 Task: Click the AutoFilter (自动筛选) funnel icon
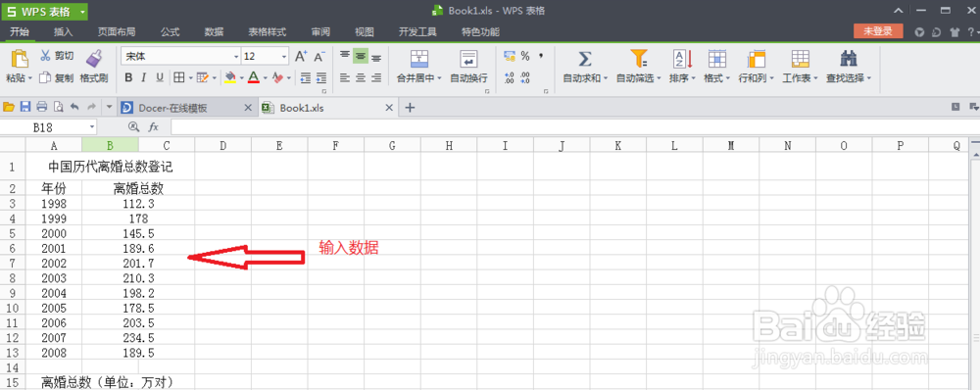point(638,59)
